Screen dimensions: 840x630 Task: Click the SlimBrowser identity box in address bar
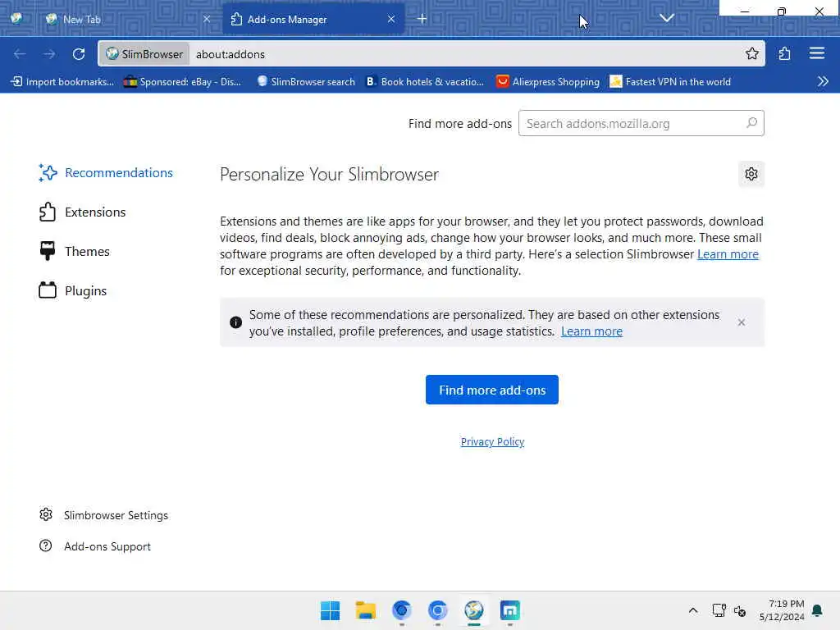pos(144,54)
